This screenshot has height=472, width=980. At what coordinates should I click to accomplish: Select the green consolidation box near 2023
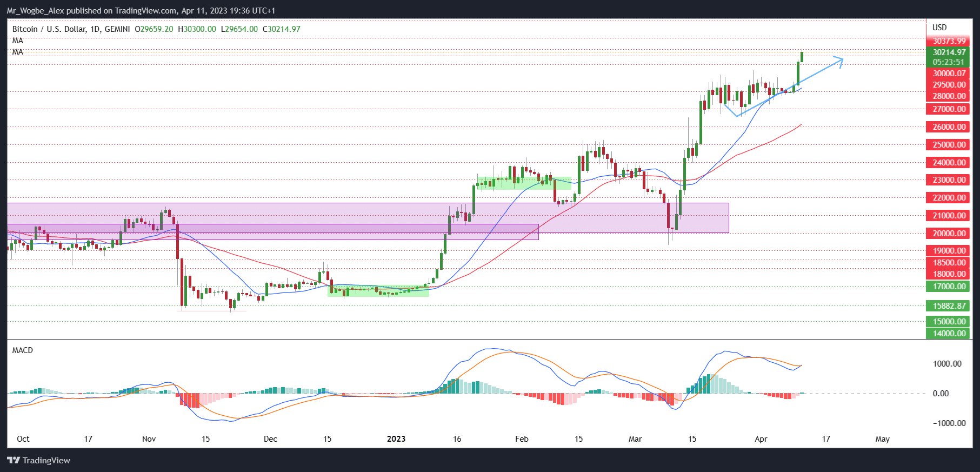[x=378, y=291]
